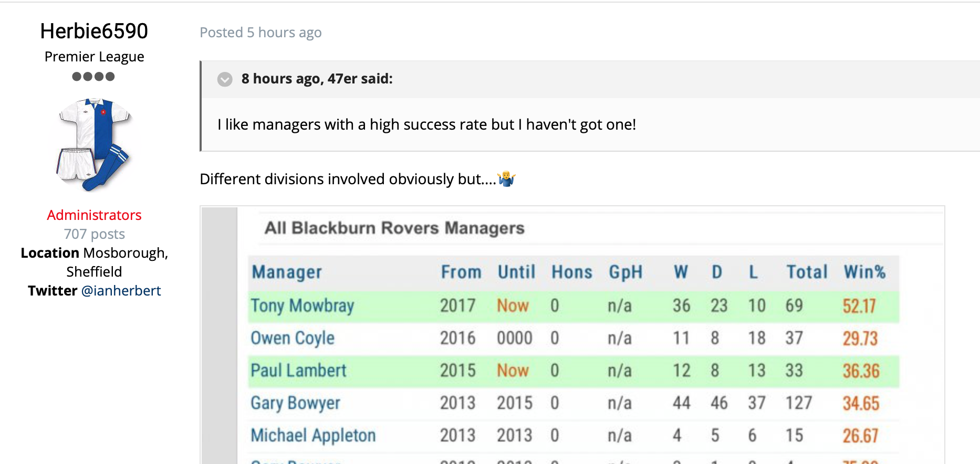This screenshot has height=464, width=980.
Task: Open the @ianherbert Twitter link
Action: (121, 290)
